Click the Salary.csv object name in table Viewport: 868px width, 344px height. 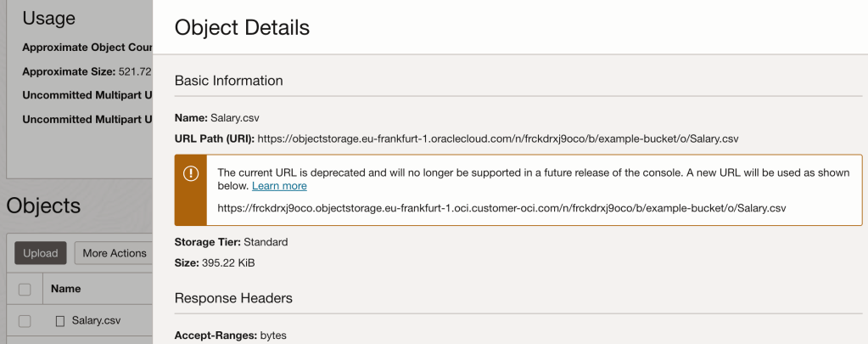pyautogui.click(x=97, y=321)
